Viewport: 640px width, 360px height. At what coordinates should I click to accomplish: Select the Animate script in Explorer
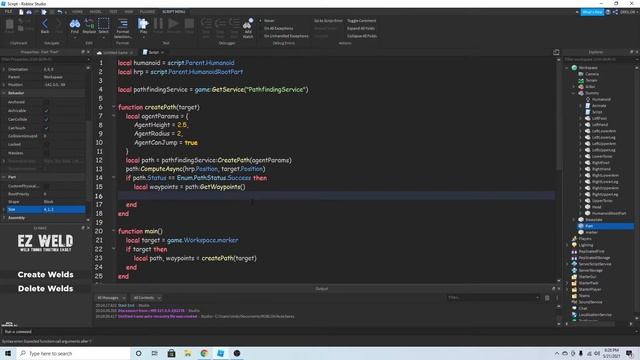click(596, 106)
